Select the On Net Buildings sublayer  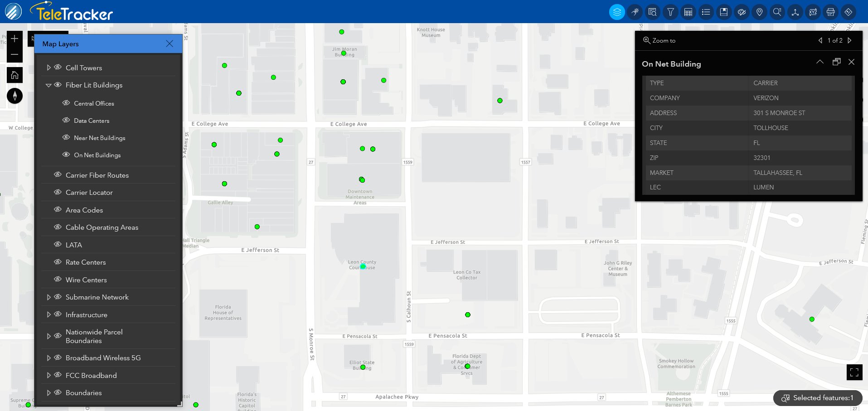point(97,155)
